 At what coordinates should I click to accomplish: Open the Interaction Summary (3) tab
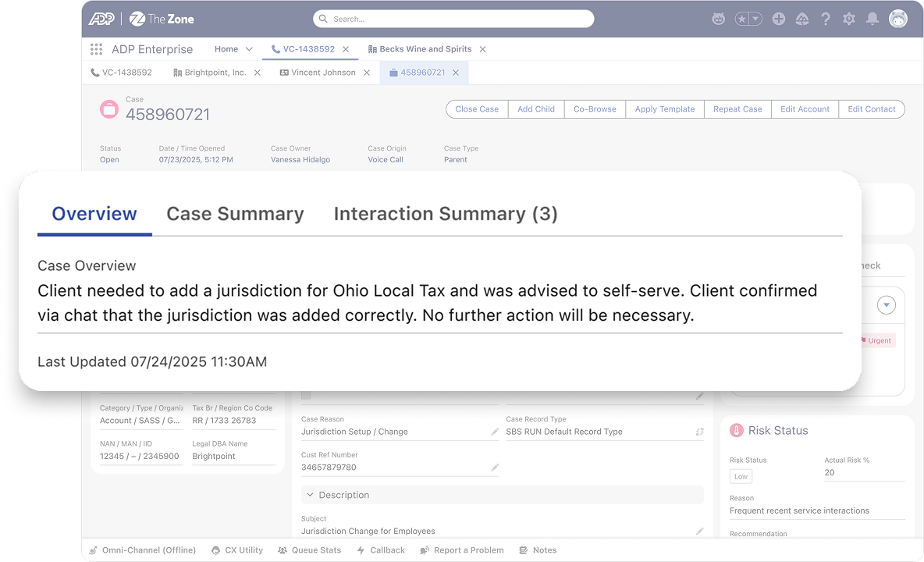click(445, 214)
